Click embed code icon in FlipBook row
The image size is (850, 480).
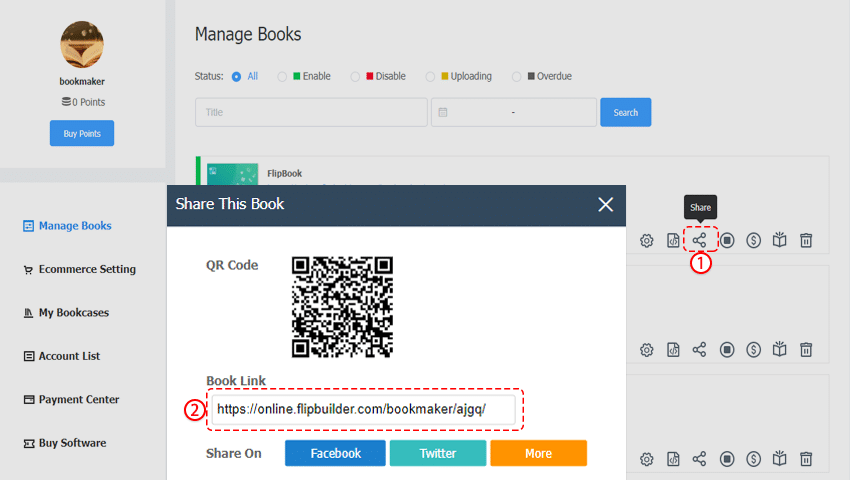[673, 240]
